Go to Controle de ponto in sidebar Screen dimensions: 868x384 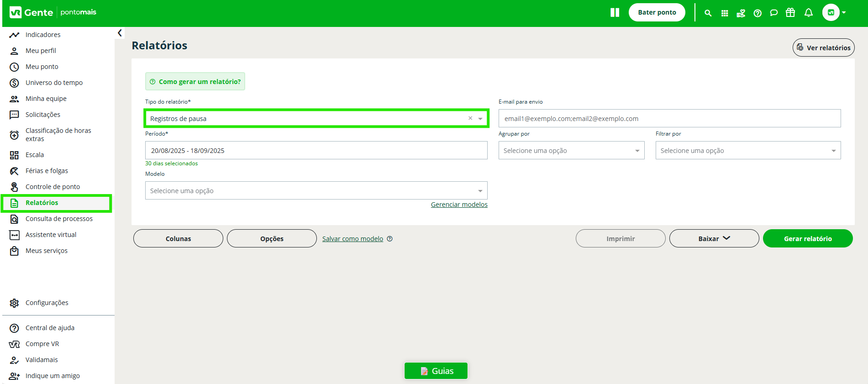point(53,187)
